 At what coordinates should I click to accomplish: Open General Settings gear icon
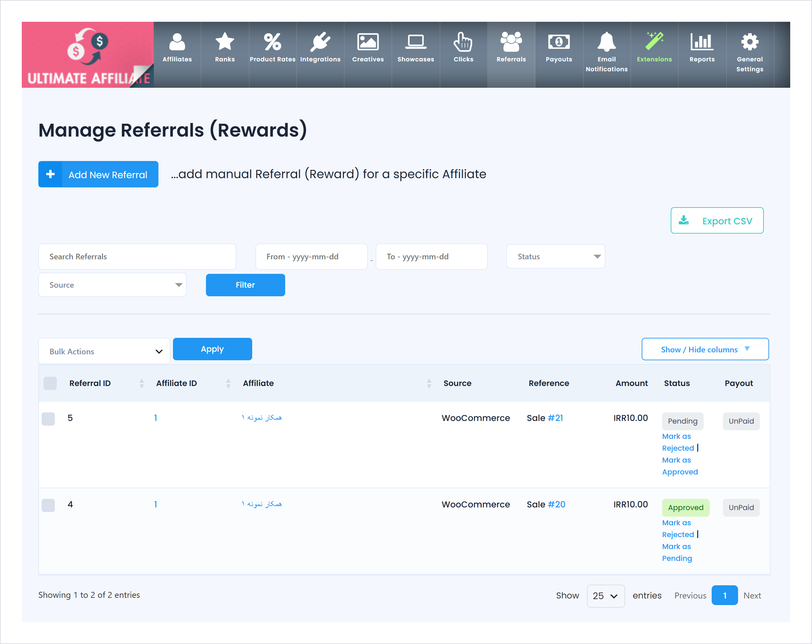(x=750, y=41)
